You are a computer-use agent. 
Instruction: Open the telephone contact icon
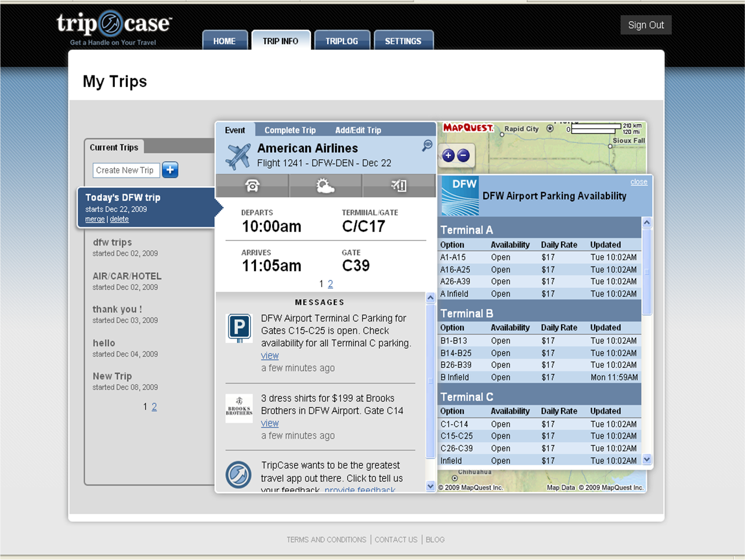[x=252, y=186]
